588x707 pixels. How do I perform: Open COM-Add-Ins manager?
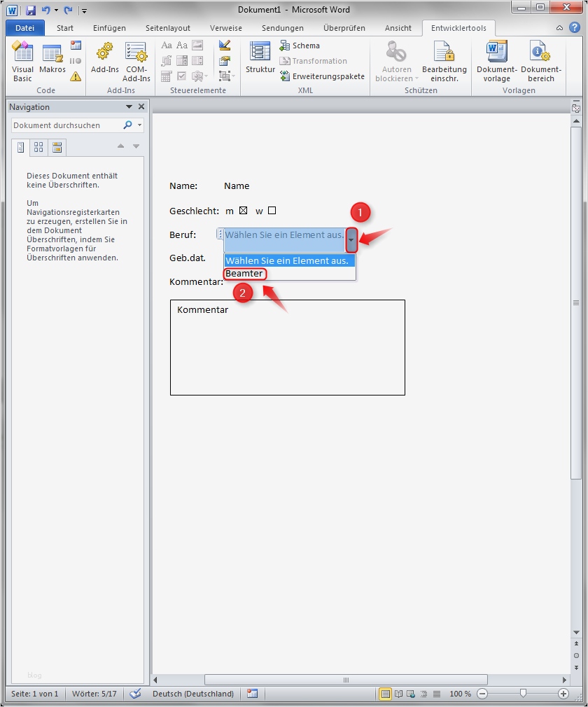[136, 62]
